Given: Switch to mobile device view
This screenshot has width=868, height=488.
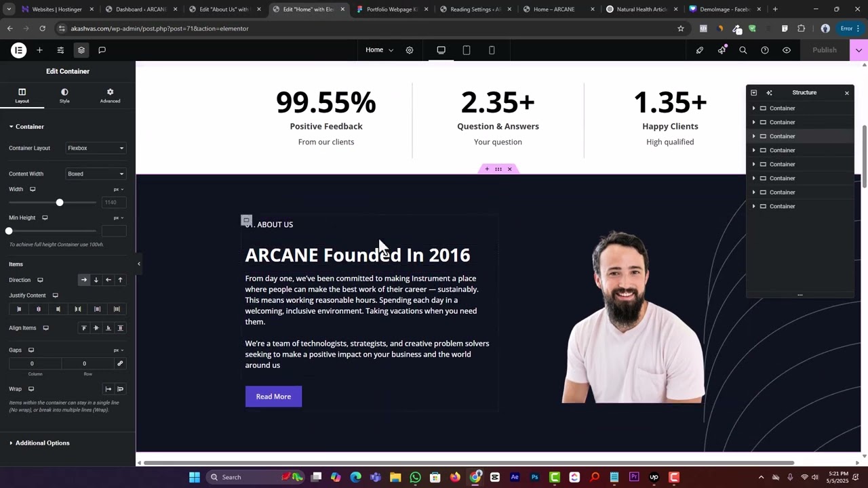Looking at the screenshot, I should pos(492,50).
